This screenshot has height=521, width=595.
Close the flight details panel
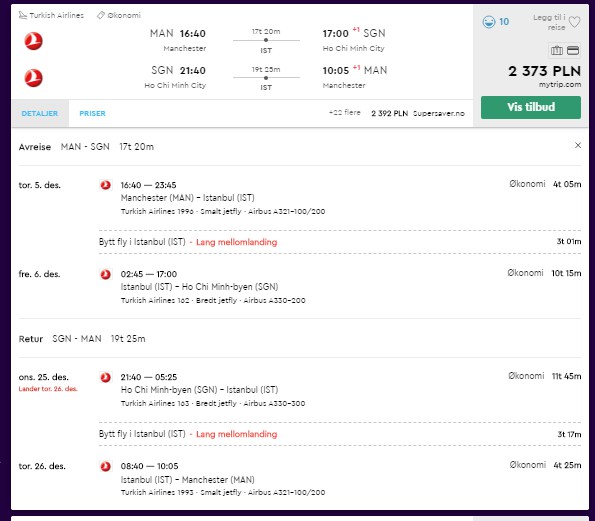click(578, 145)
